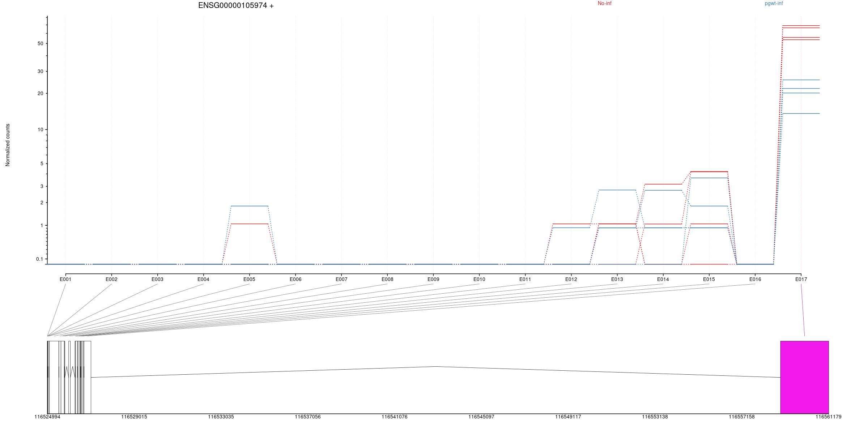The image size is (868, 434).
Task: Click exon label E003
Action: coord(157,279)
